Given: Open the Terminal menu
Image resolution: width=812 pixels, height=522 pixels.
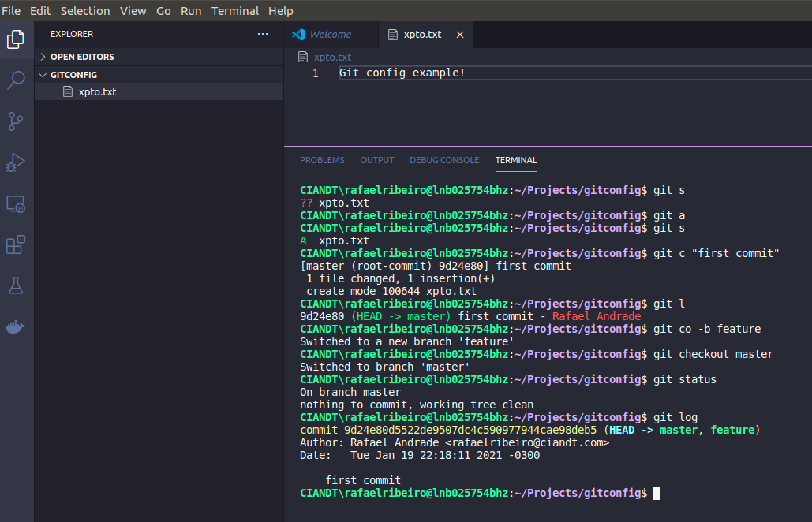Looking at the screenshot, I should 234,10.
